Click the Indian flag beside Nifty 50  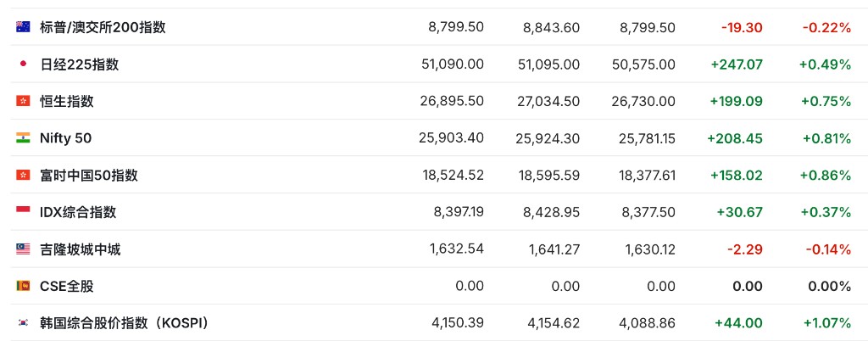[x=23, y=138]
